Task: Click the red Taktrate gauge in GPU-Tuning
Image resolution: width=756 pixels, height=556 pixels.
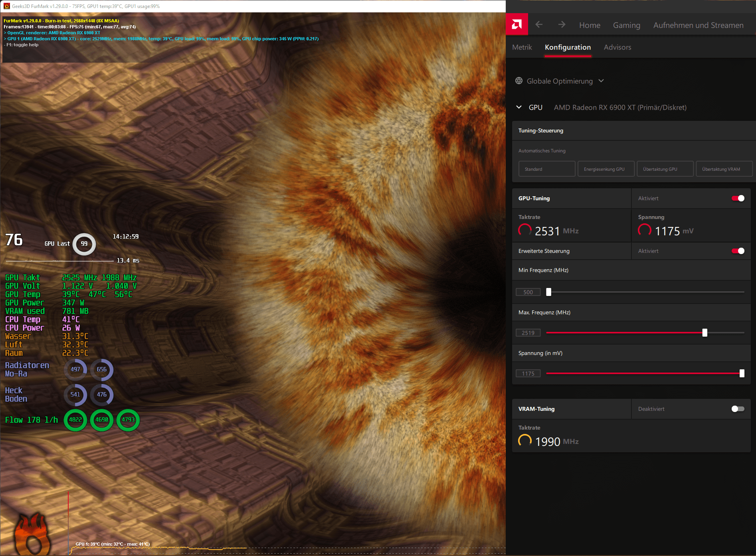Action: [x=524, y=230]
